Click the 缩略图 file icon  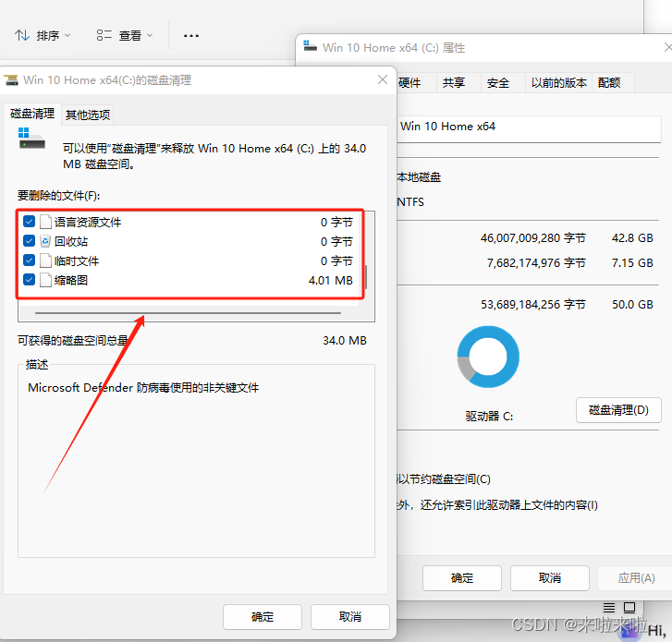pyautogui.click(x=45, y=280)
